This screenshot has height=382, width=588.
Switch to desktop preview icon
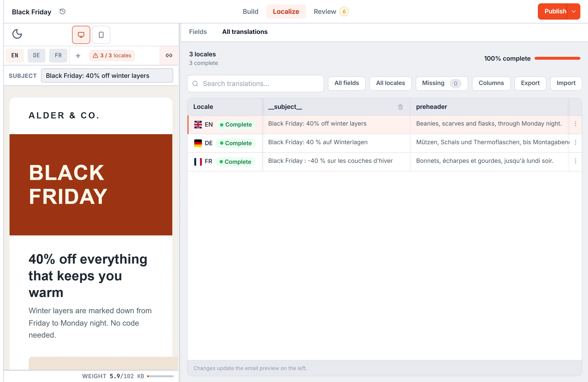pyautogui.click(x=81, y=35)
